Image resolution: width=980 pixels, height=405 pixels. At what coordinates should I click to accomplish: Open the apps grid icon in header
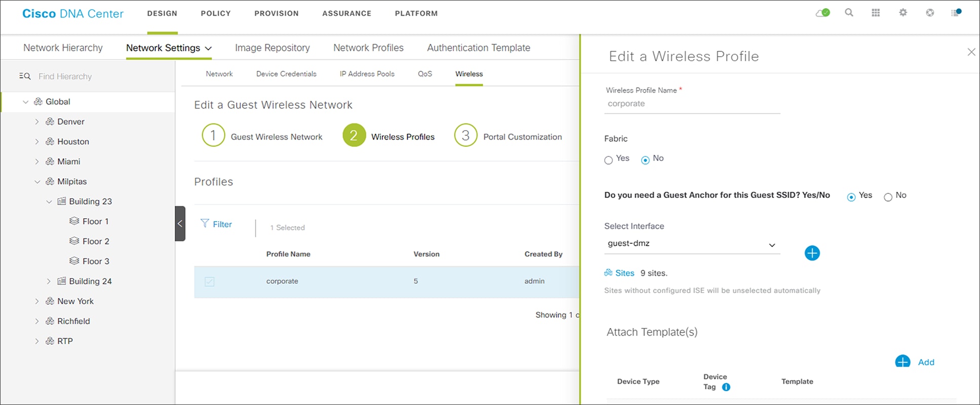[876, 13]
